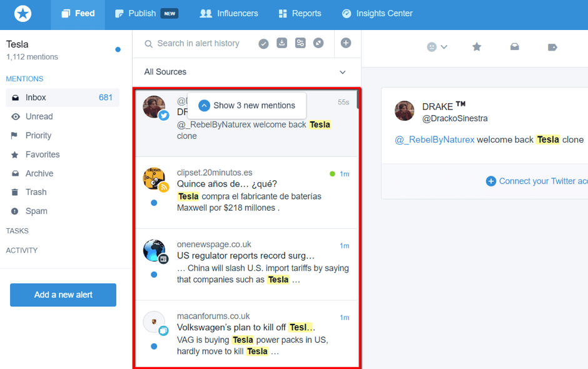Select the Inbox folder

pos(63,98)
